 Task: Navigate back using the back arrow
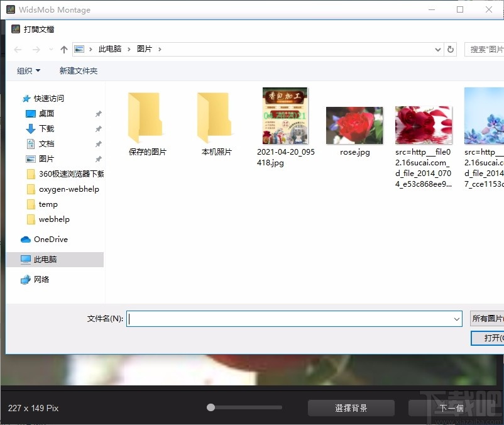17,49
